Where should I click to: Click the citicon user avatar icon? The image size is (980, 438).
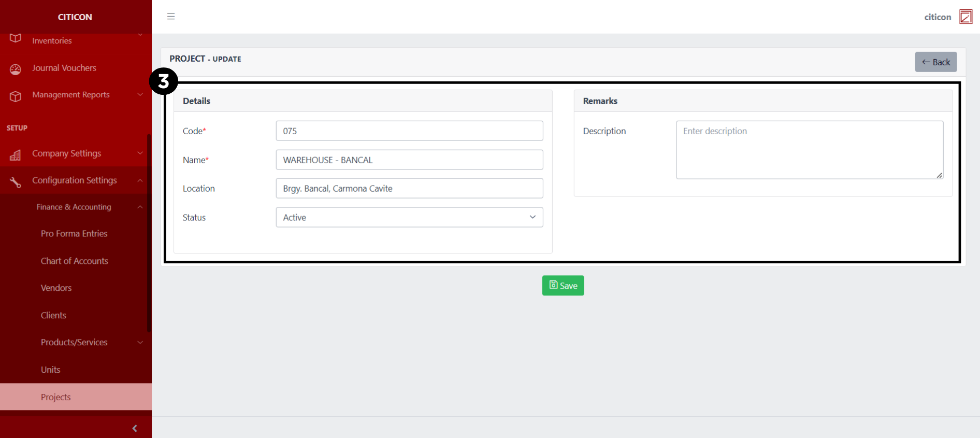(965, 17)
